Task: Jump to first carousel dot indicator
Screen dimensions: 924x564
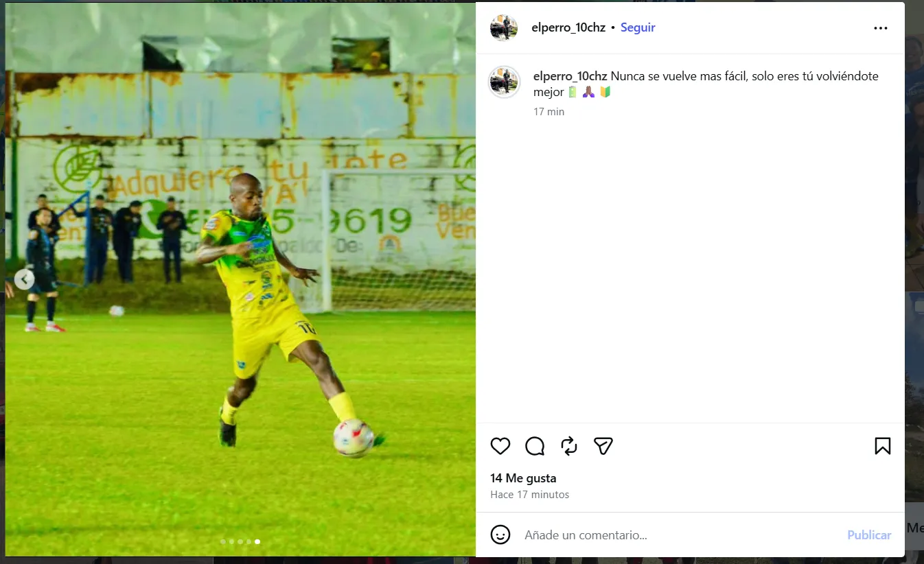Action: tap(223, 541)
